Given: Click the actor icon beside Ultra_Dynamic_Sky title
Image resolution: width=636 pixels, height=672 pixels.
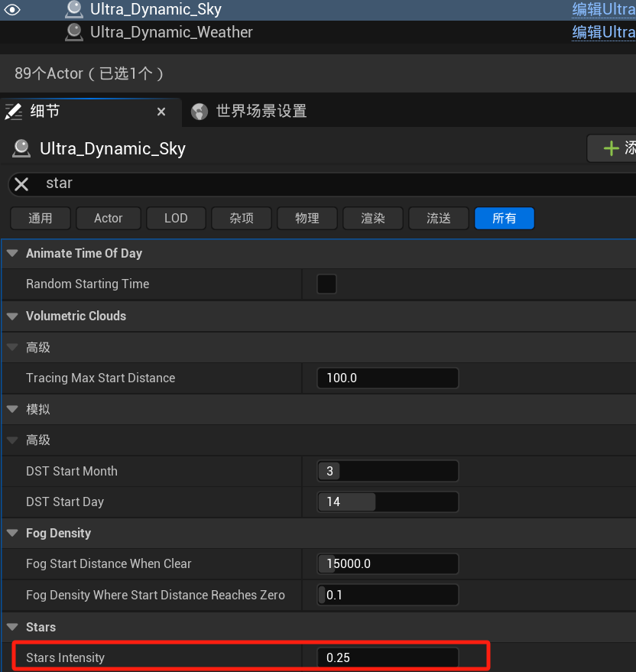Looking at the screenshot, I should click(21, 149).
